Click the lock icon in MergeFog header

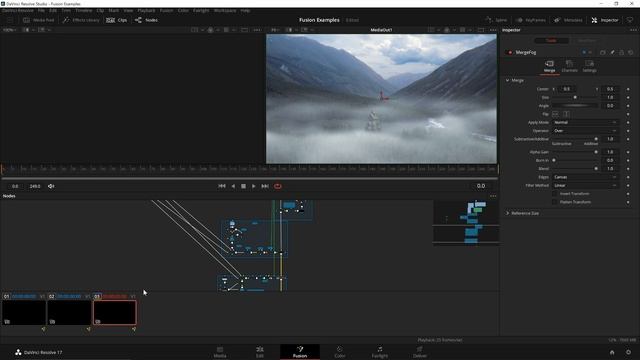coord(621,52)
